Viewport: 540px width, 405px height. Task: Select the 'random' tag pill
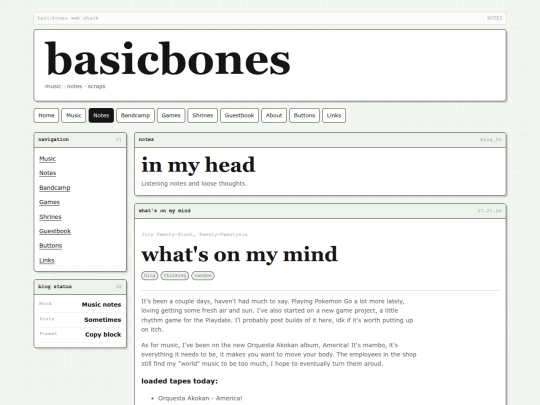point(203,276)
